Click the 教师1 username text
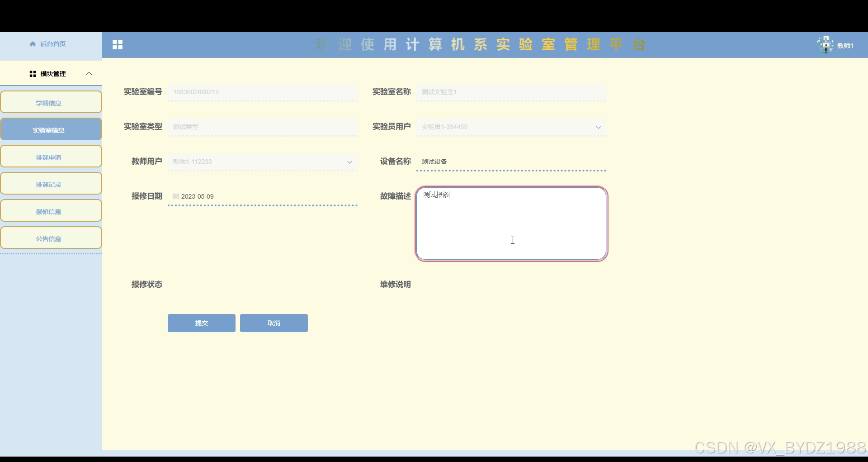 coord(845,46)
